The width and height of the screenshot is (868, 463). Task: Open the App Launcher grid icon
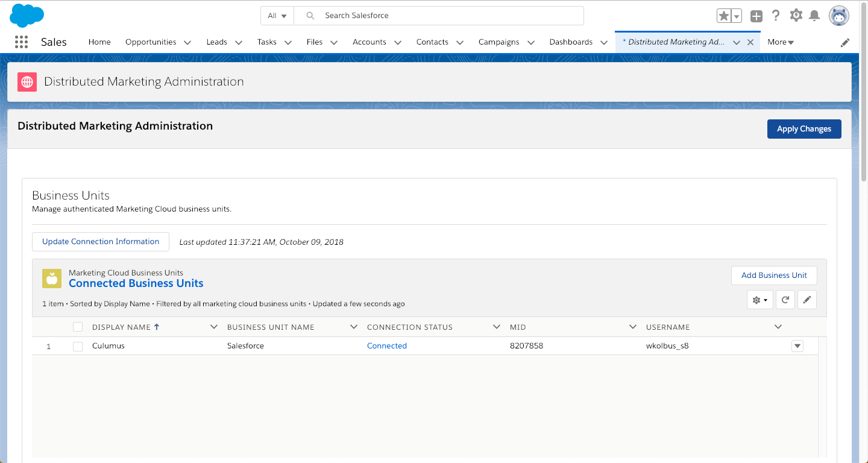click(21, 42)
